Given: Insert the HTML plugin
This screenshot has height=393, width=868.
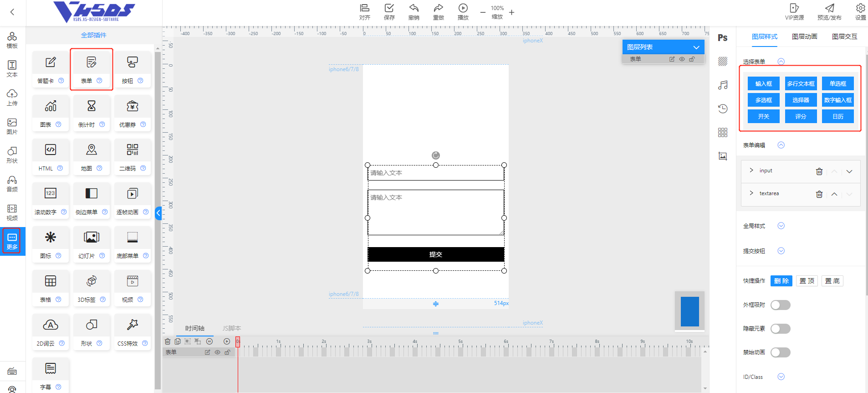Looking at the screenshot, I should pos(51,157).
